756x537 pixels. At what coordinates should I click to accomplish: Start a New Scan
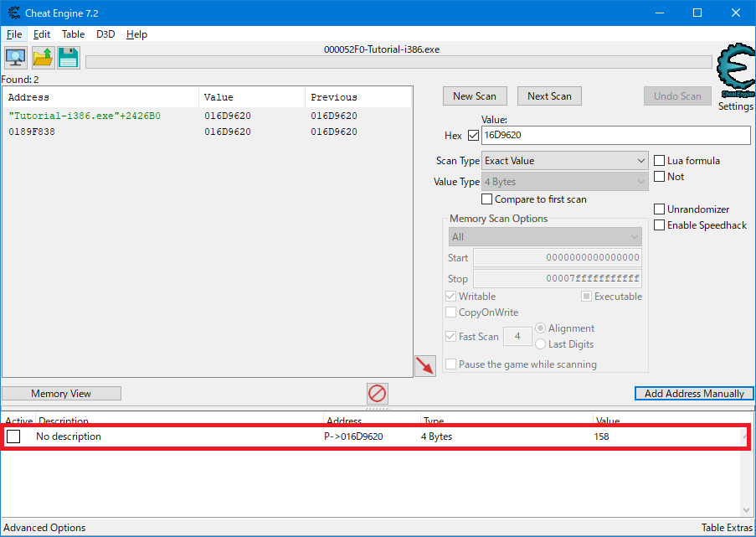475,96
